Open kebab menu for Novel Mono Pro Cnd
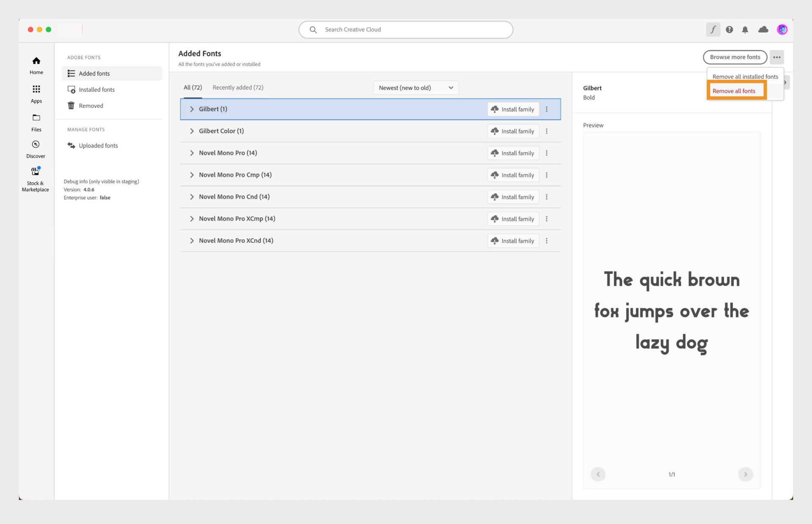The image size is (812, 524). tap(547, 197)
